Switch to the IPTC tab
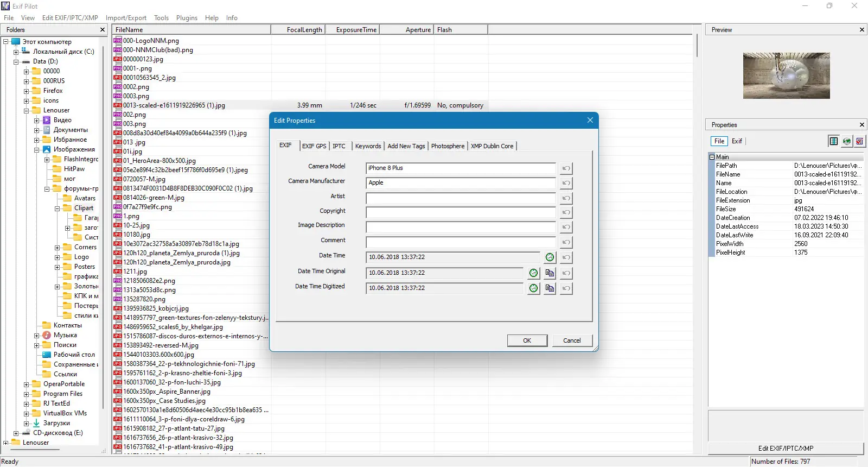Screen dimensions: 868x467 click(339, 146)
